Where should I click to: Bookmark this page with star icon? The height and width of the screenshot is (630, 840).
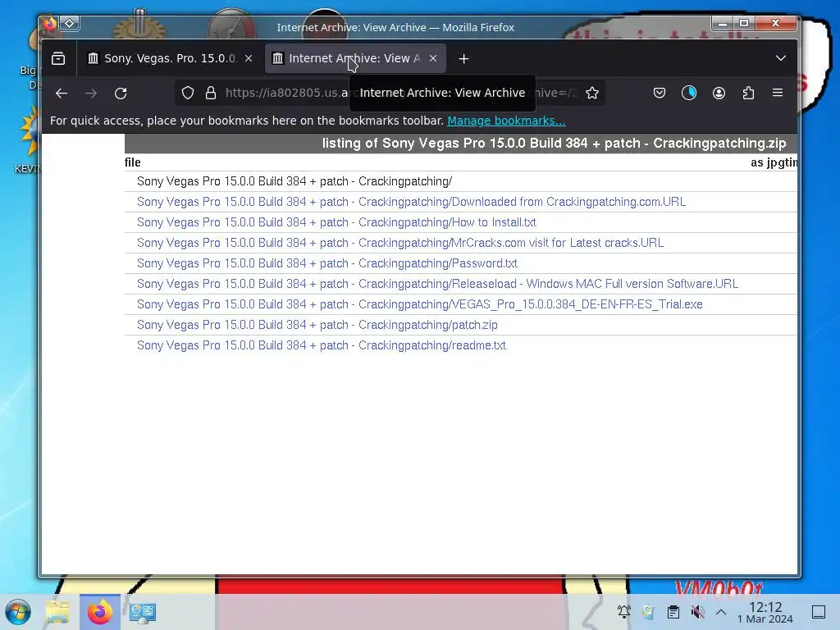click(x=592, y=94)
